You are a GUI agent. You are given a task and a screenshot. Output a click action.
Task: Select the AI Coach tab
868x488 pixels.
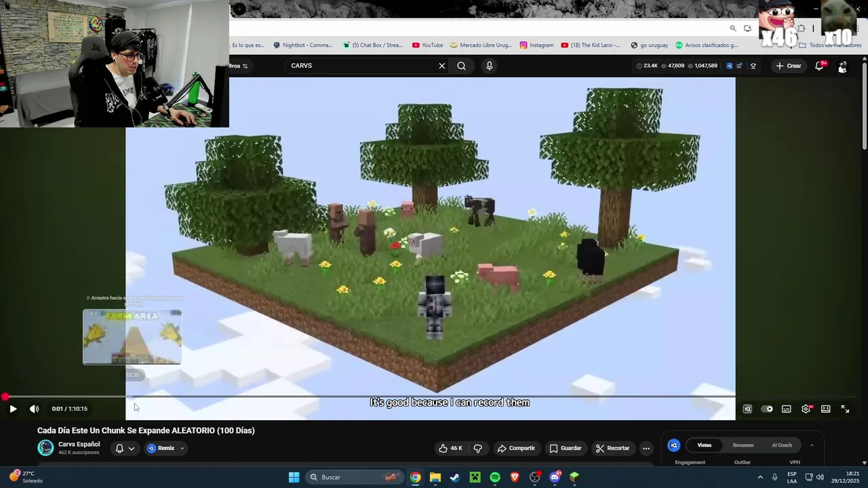pos(782,445)
